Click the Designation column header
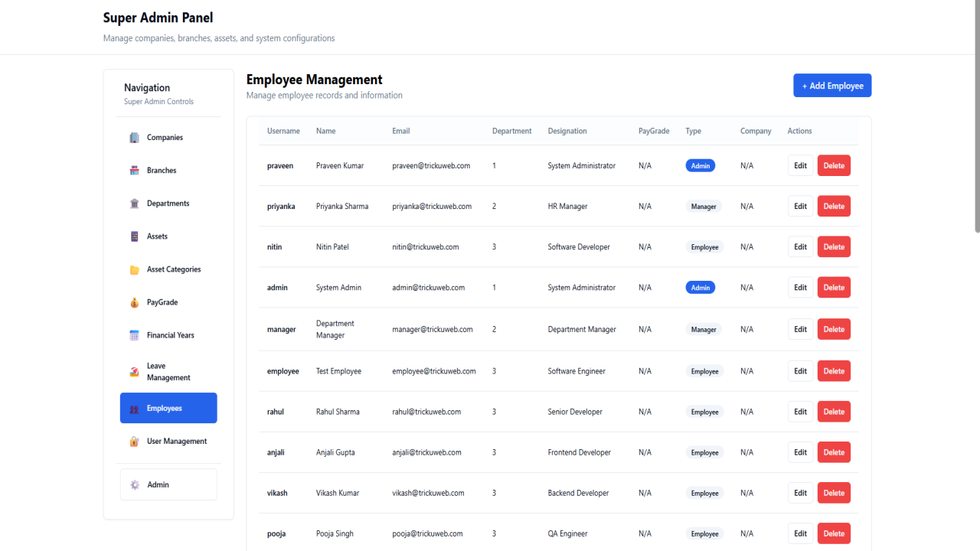Image resolution: width=980 pixels, height=551 pixels. click(x=567, y=131)
